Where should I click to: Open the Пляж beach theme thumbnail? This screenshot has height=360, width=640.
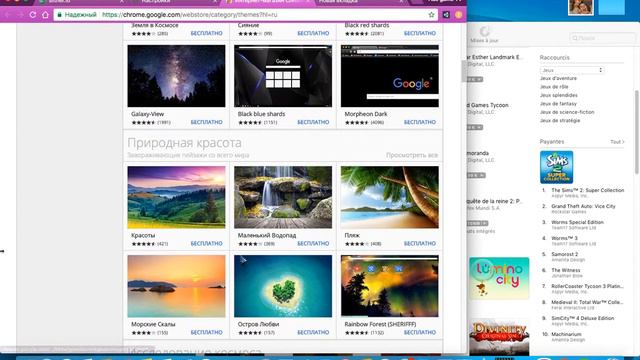pos(390,197)
